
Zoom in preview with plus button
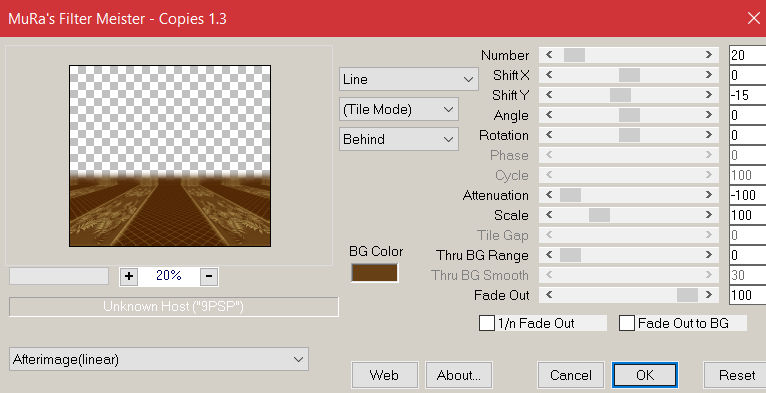[129, 276]
